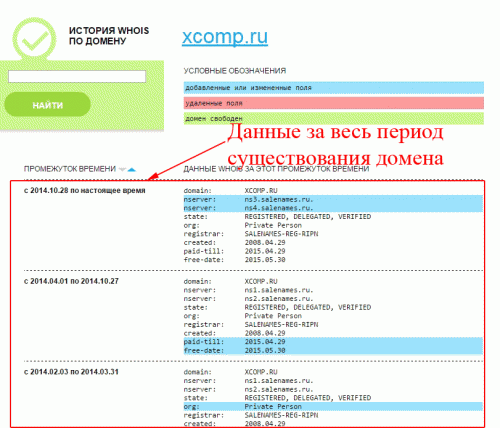Click 'Данные WHOIS за этот промежуток времени' header
The image size is (500, 428).
(276, 169)
